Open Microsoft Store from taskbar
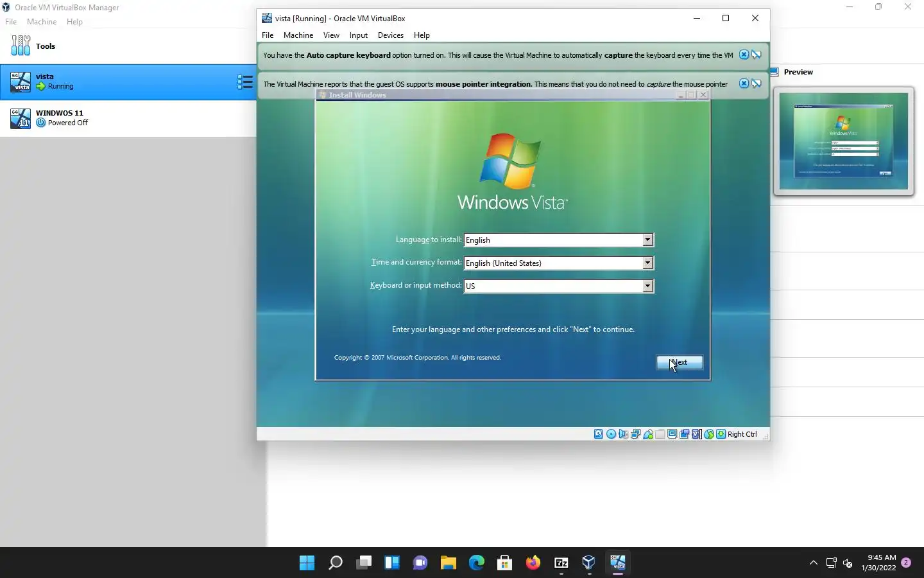924x578 pixels. click(504, 563)
